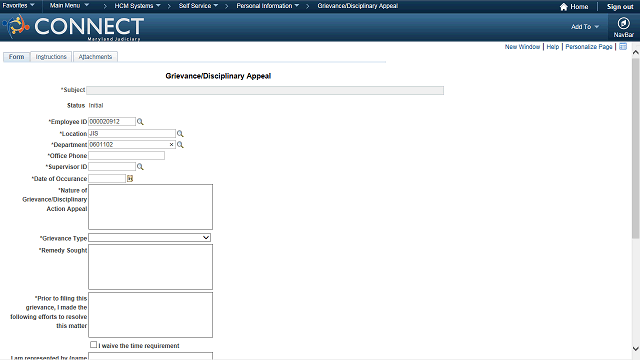Click the Home house icon
Image resolution: width=640 pixels, height=360 pixels.
click(x=564, y=7)
